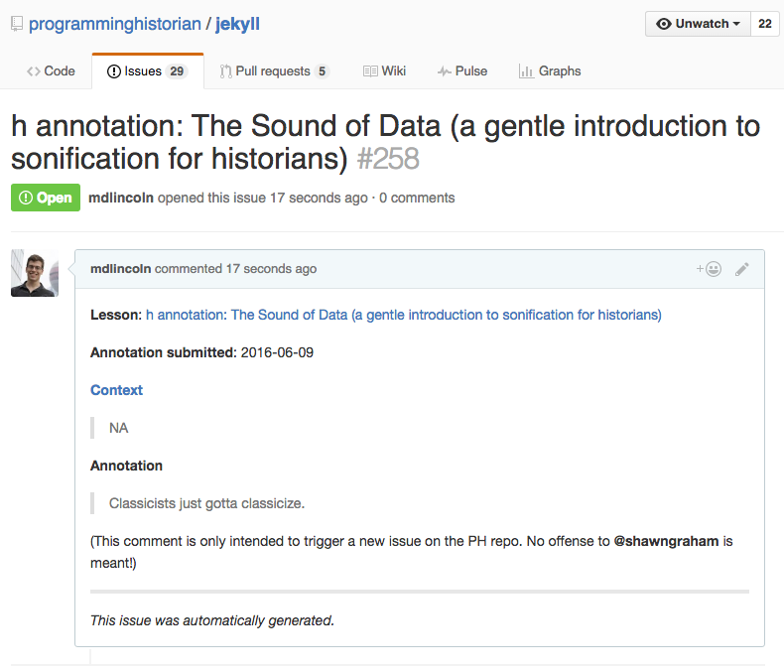This screenshot has width=784, height=672.
Task: Click the mdlincoln author name in comment header
Action: click(x=120, y=268)
